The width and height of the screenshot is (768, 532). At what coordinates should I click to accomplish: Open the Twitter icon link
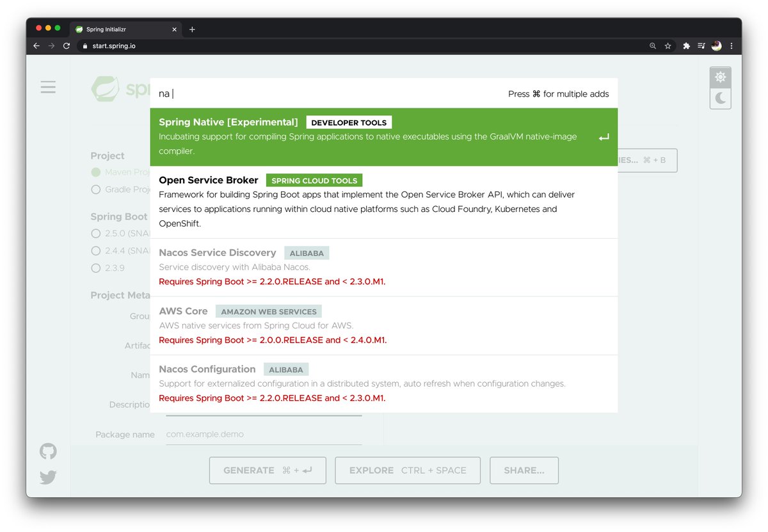click(x=48, y=478)
